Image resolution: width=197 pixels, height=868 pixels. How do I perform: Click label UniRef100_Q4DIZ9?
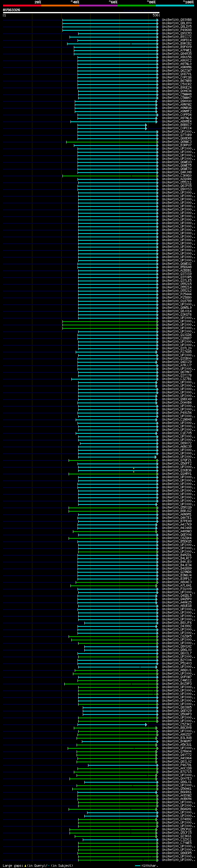pos(176,362)
